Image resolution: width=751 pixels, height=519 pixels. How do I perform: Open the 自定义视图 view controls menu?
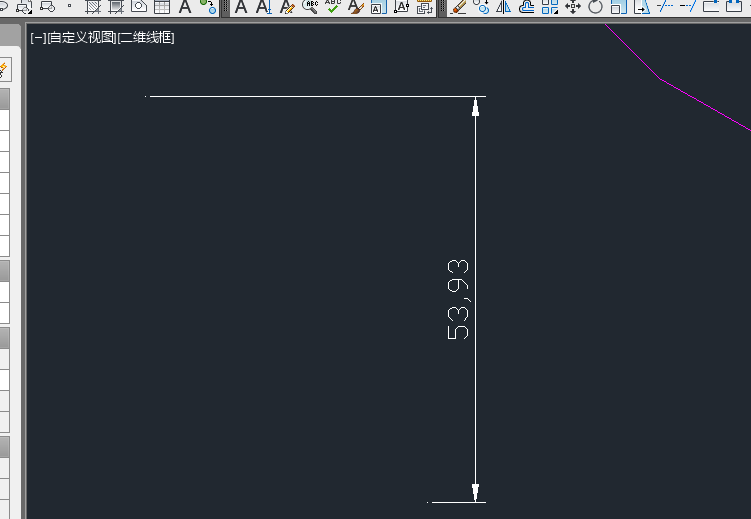point(82,37)
